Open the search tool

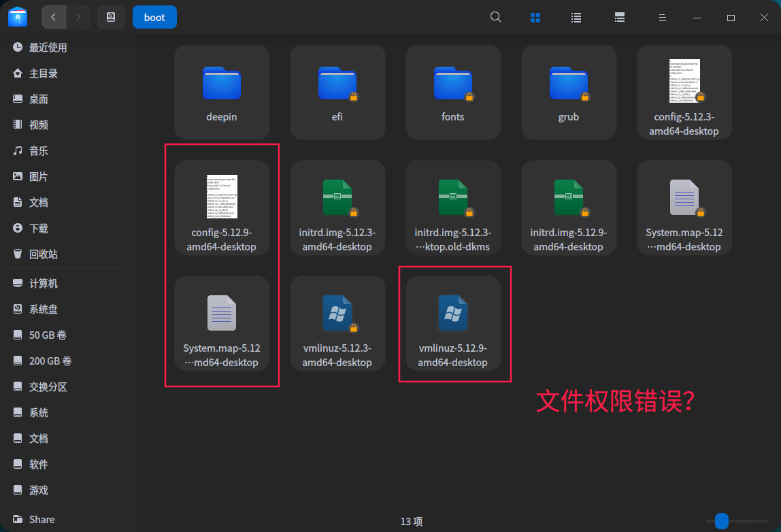click(495, 18)
